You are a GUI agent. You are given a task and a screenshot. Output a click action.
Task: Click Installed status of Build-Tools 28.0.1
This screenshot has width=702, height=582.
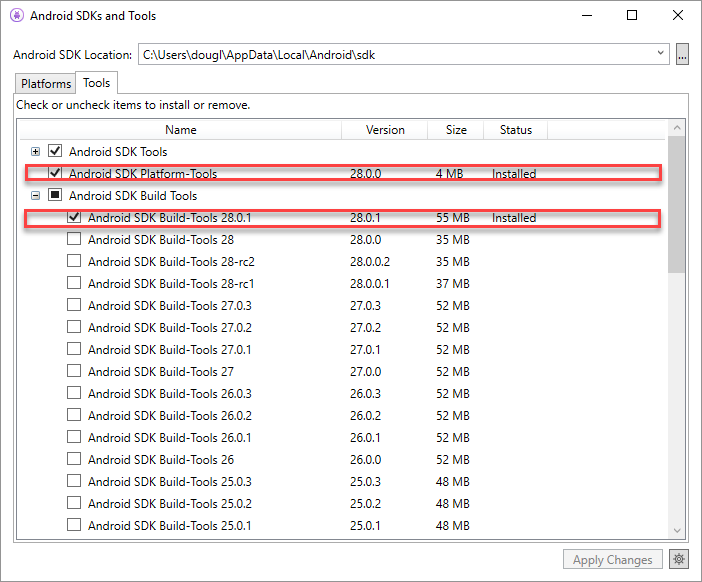[514, 218]
